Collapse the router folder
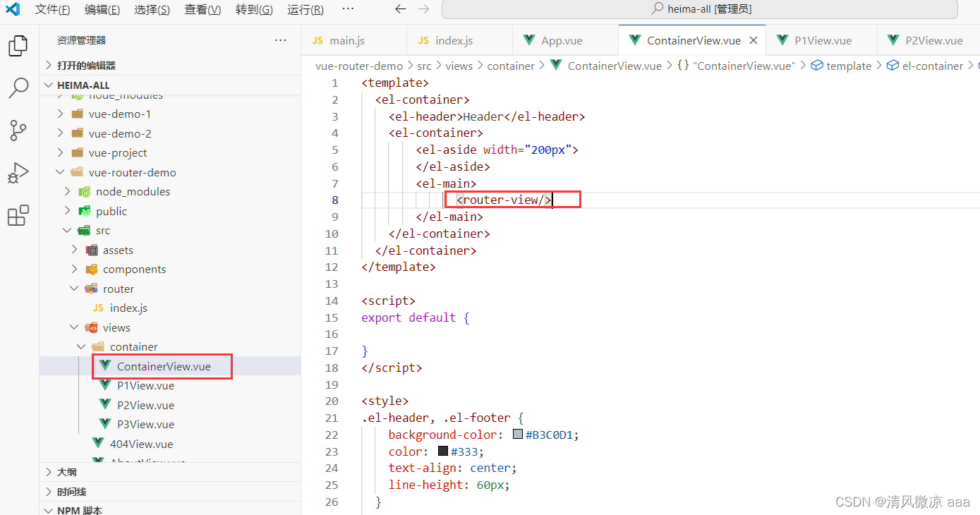The image size is (980, 515). (x=74, y=289)
